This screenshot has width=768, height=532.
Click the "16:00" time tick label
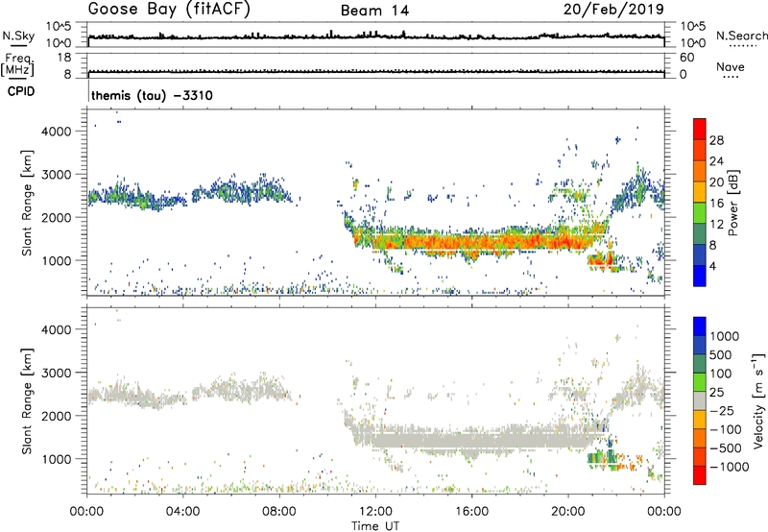471,512
